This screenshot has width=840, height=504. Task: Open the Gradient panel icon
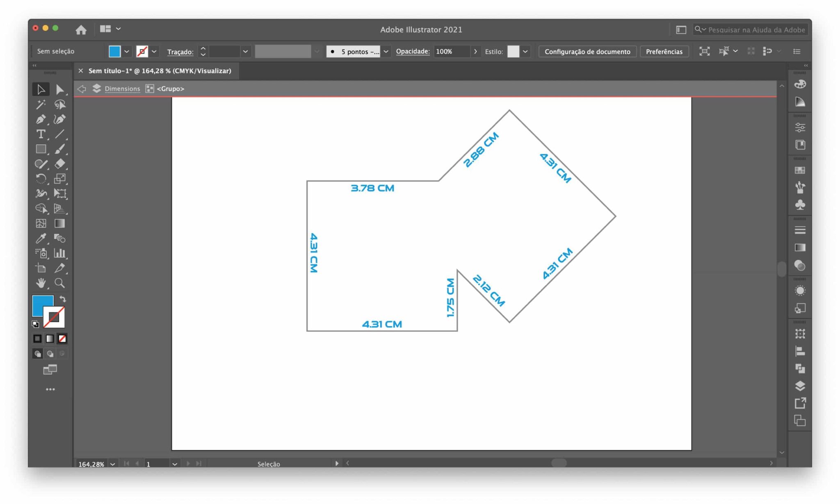(800, 247)
